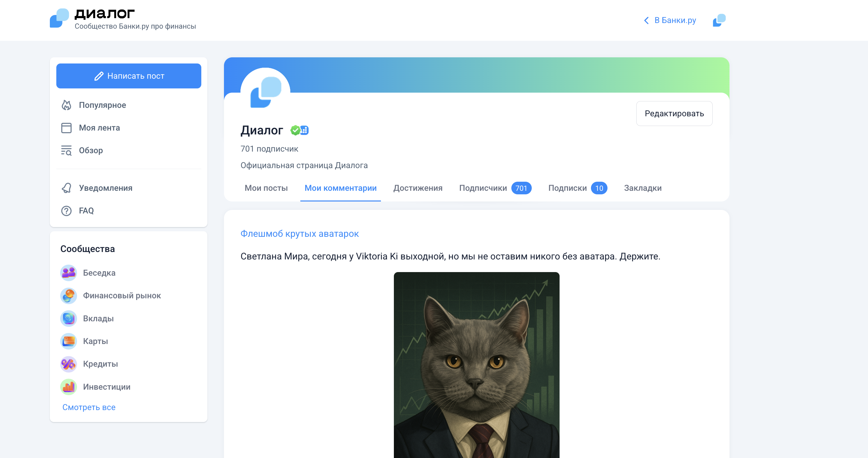Open the Финансовый рынок community
The image size is (868, 458).
pyautogui.click(x=122, y=296)
